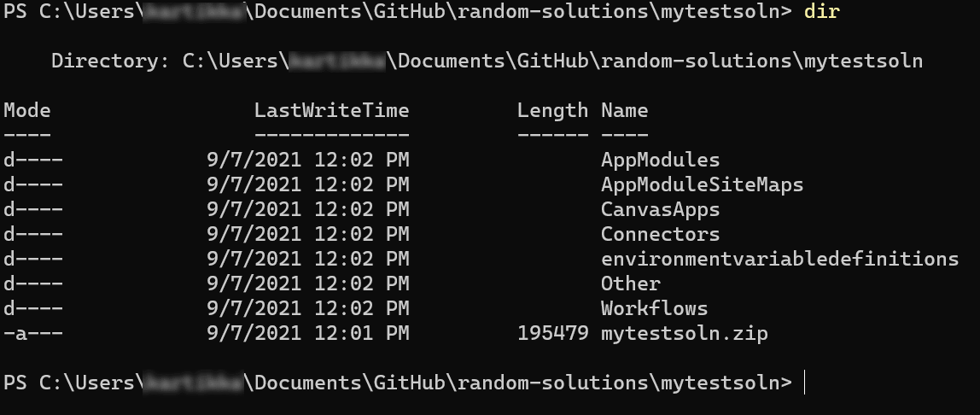
Task: Click the dir command in first prompt
Action: pos(821,11)
